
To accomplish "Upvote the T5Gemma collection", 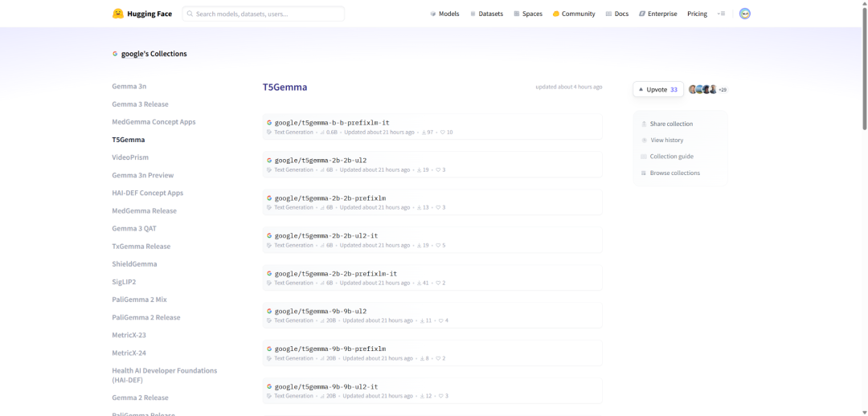I will [658, 89].
